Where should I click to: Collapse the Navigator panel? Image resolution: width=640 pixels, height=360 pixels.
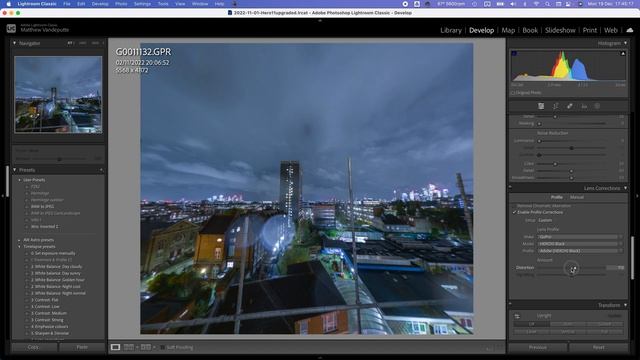tap(15, 43)
